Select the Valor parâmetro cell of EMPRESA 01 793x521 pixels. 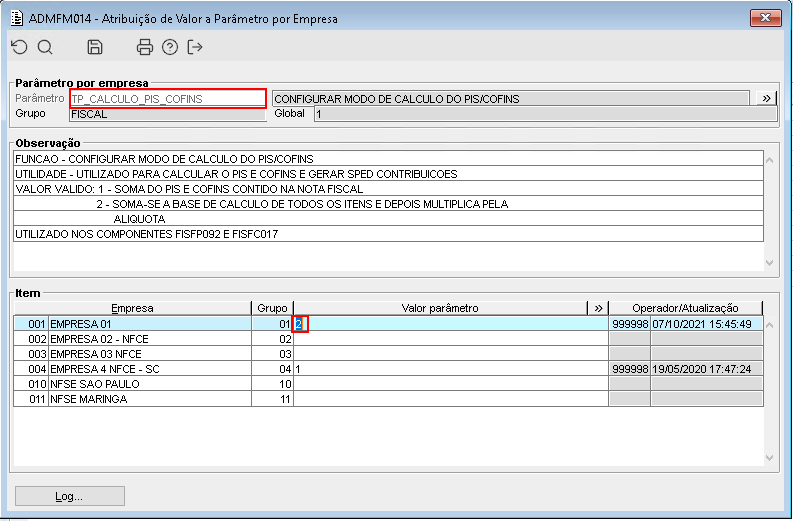coord(451,324)
